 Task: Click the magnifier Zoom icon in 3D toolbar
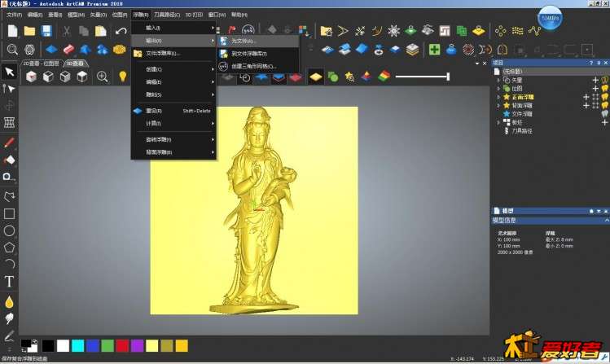coord(103,77)
